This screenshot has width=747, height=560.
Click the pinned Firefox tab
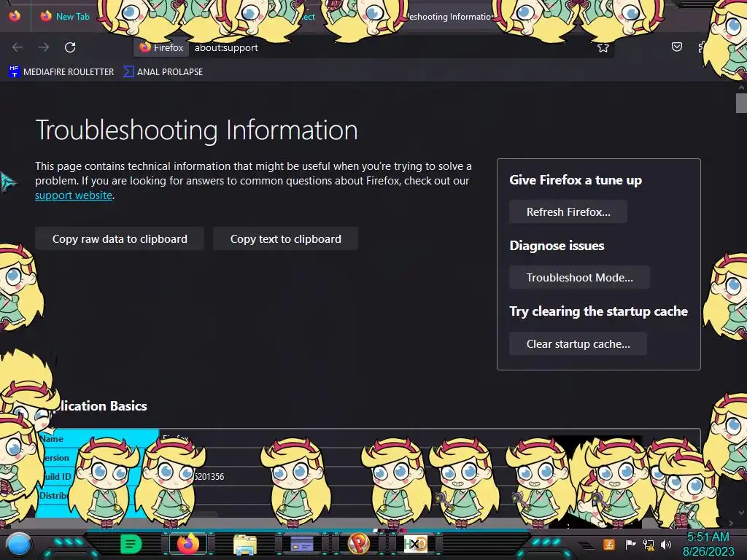pyautogui.click(x=15, y=16)
